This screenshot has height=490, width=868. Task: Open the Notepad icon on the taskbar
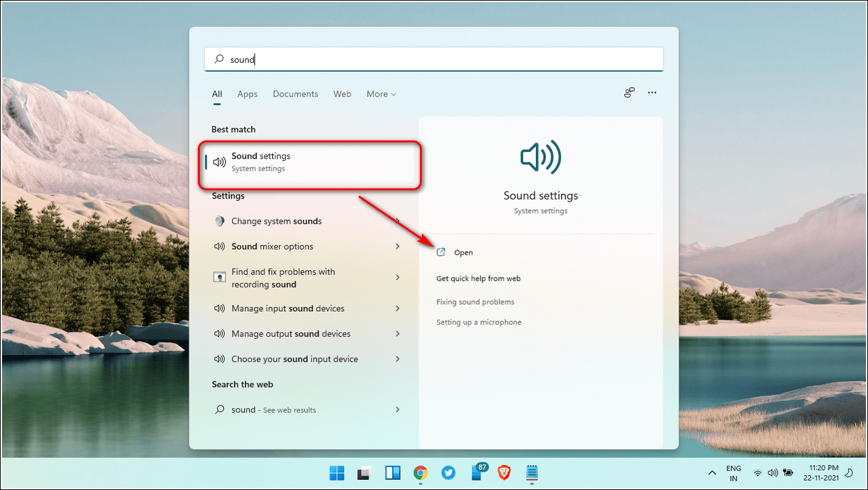(x=531, y=472)
